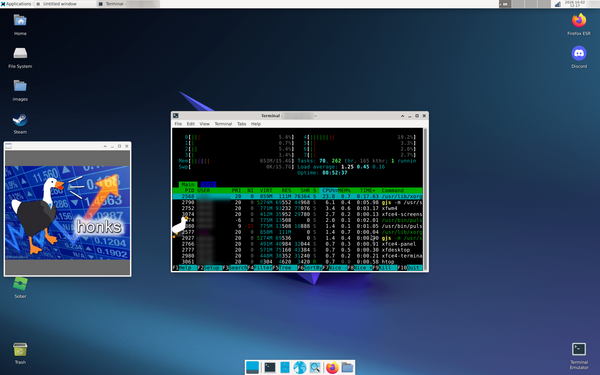Click the terminal vertical scrollbar
This screenshot has height=375, width=600.
425,200
